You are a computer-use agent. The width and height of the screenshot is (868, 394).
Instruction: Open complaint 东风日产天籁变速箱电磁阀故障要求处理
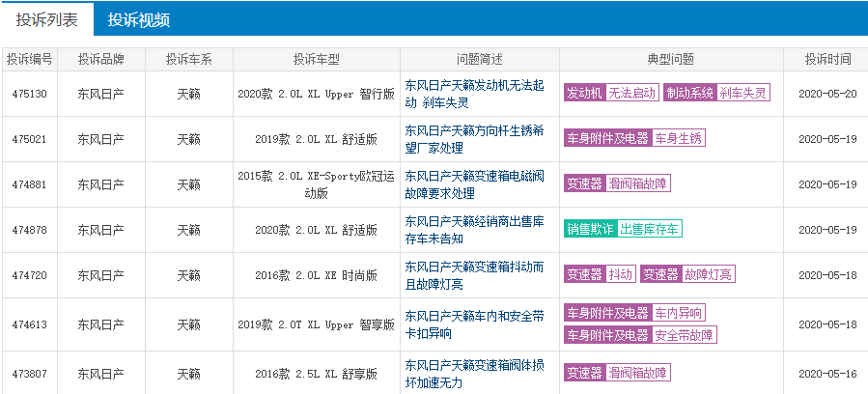point(474,184)
